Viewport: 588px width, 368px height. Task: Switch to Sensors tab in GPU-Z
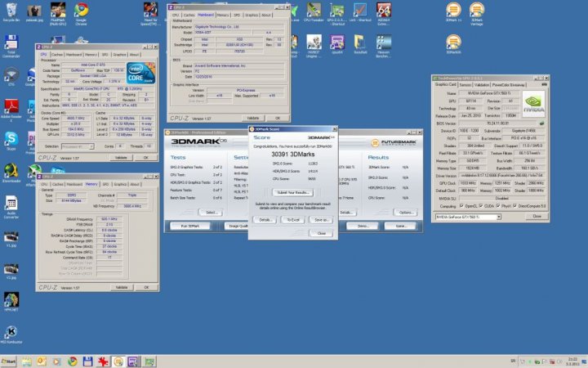465,85
